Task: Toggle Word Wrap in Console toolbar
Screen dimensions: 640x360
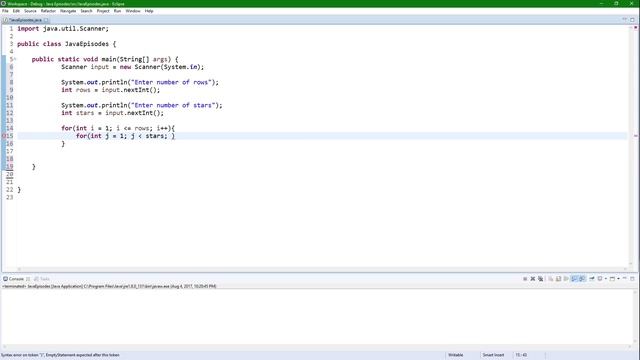Action: click(x=566, y=279)
